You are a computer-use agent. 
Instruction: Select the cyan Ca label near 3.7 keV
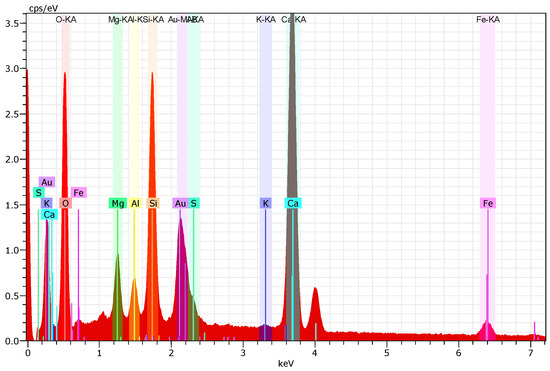(293, 203)
